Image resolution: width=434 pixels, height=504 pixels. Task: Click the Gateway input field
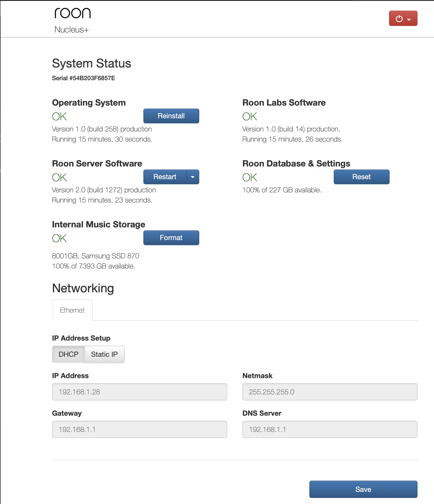tap(139, 429)
